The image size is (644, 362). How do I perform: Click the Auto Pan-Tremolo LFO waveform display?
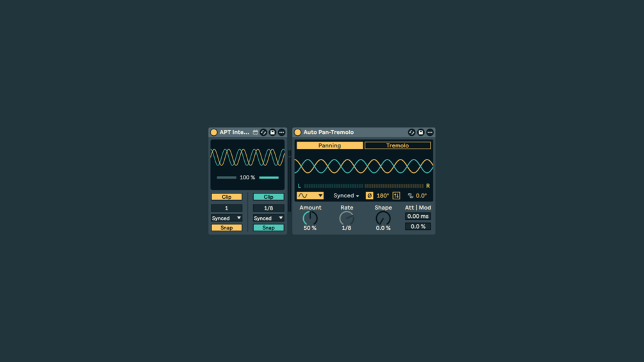pyautogui.click(x=363, y=166)
